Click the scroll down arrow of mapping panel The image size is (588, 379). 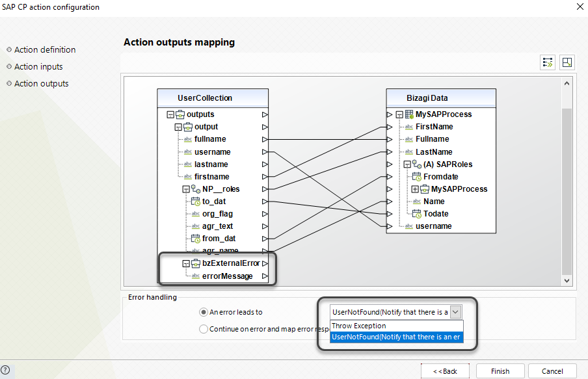[x=567, y=280]
